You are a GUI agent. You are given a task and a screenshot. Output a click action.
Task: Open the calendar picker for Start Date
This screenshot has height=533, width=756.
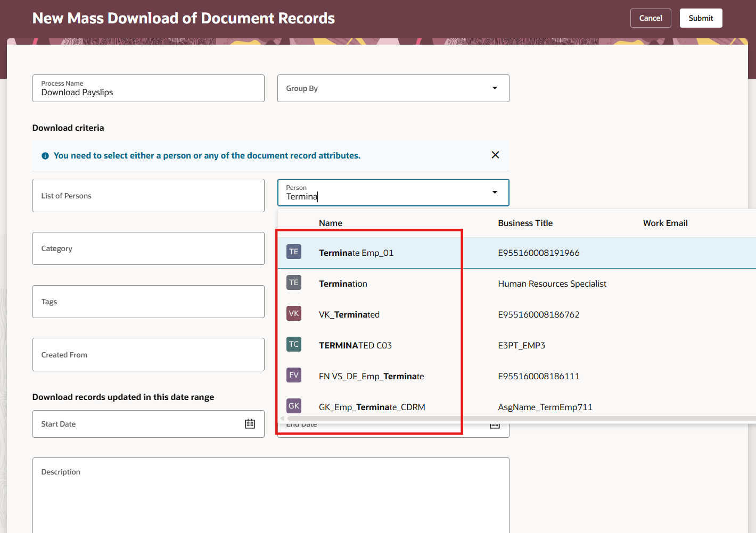click(x=250, y=423)
